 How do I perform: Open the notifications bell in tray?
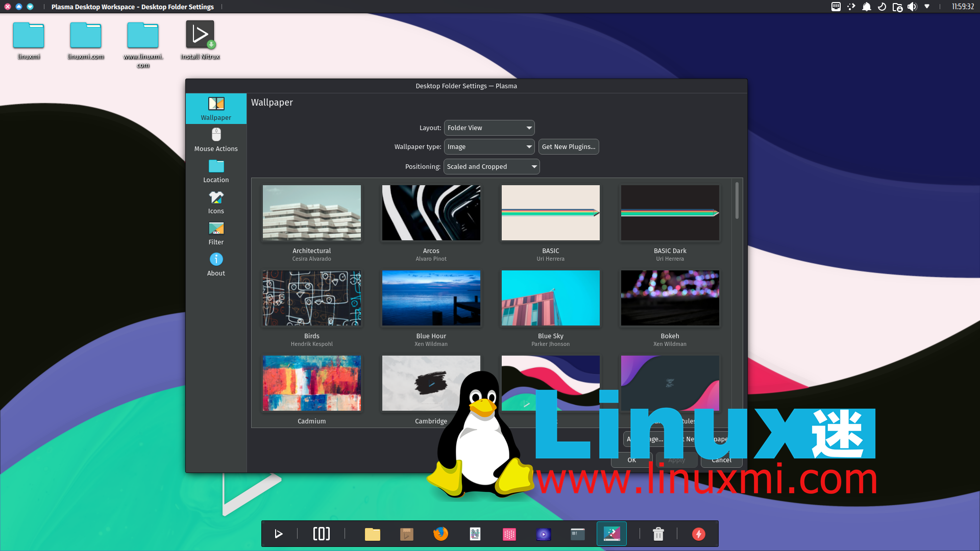866,7
